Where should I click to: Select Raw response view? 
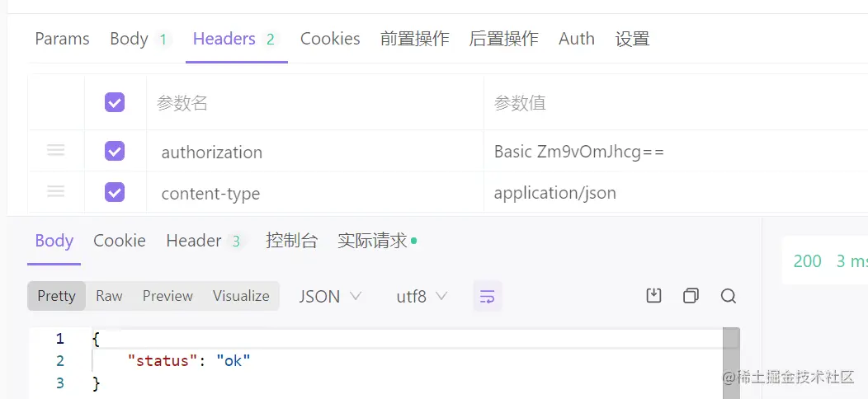pos(109,296)
